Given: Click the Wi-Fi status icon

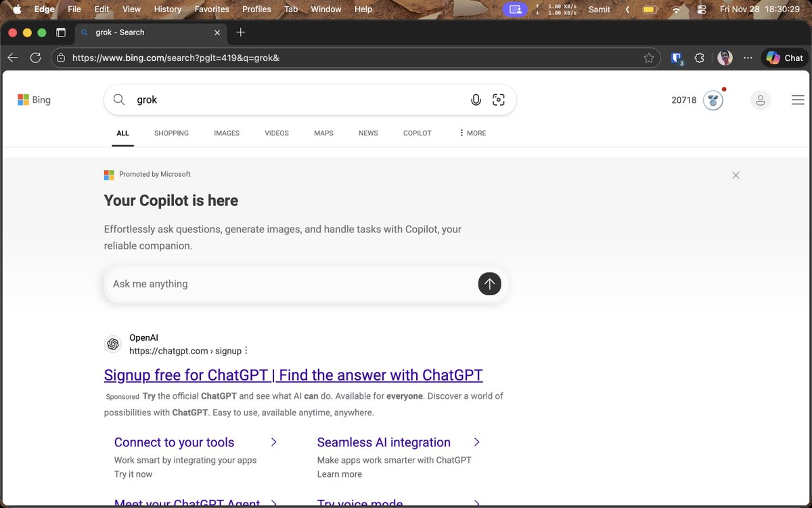Looking at the screenshot, I should pos(675,9).
